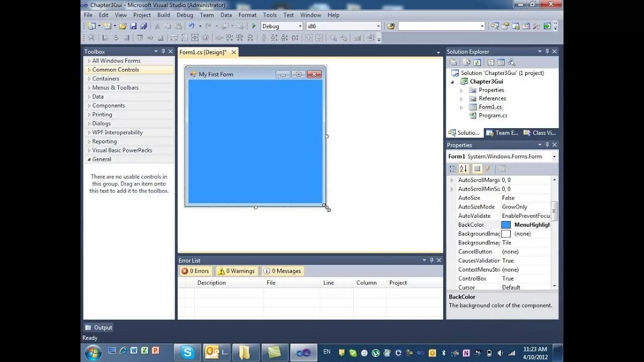Image resolution: width=644 pixels, height=362 pixels.
Task: Click the white BackgroundImage swatch
Action: coord(506,234)
